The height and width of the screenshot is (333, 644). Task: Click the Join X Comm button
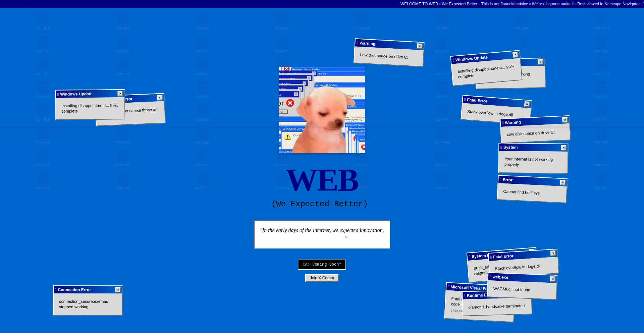pos(322,278)
